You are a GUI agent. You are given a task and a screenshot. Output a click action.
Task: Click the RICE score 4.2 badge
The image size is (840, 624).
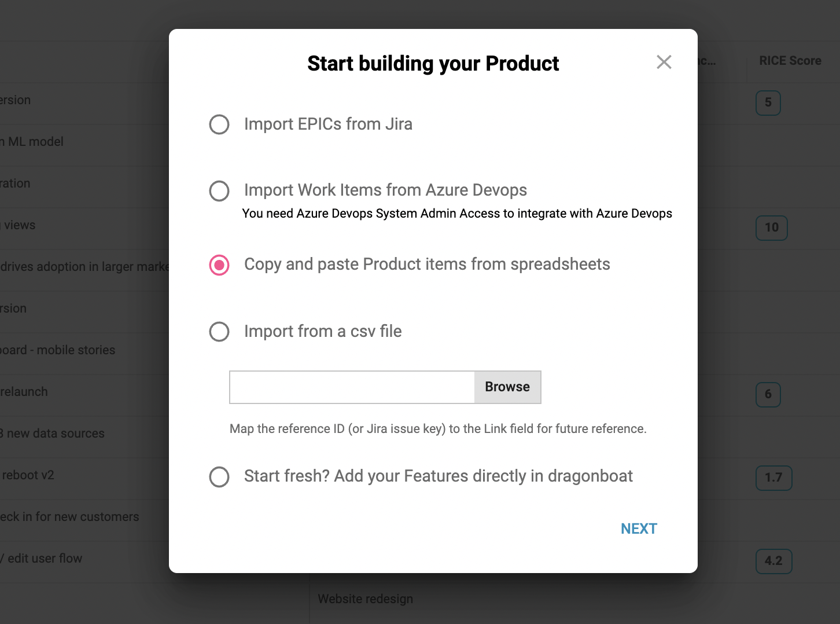(773, 561)
